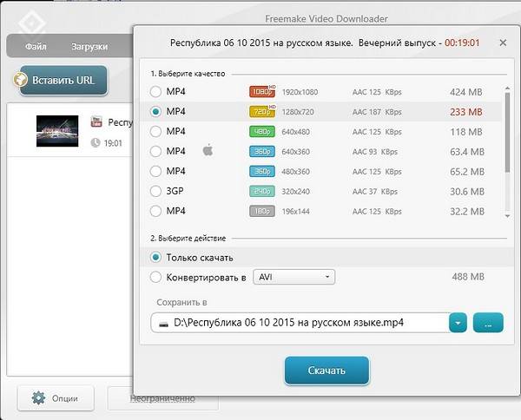
Task: Open the Файл menu
Action: 36,46
